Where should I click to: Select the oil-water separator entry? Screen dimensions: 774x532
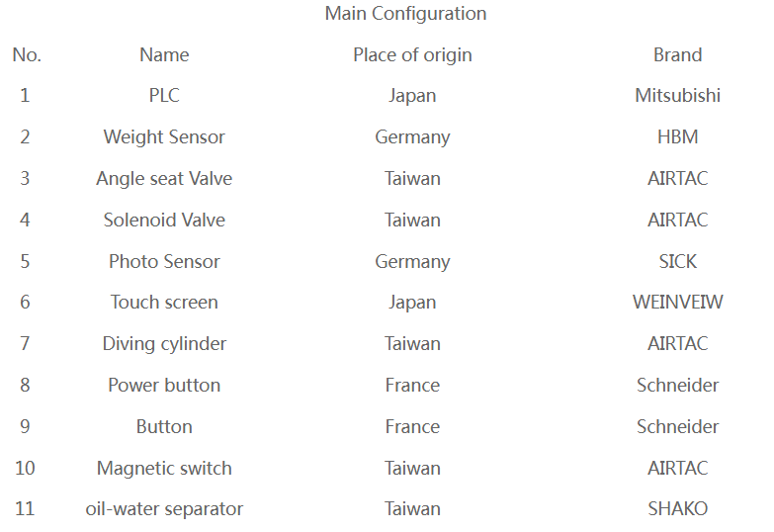point(164,509)
